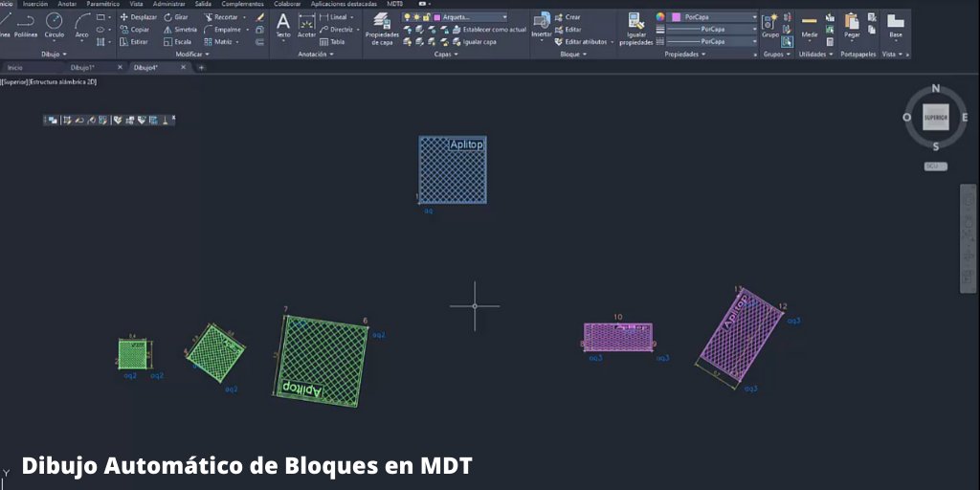Toggle layer on/off lightbulb icon
Image resolution: width=980 pixels, height=490 pixels.
pyautogui.click(x=408, y=17)
